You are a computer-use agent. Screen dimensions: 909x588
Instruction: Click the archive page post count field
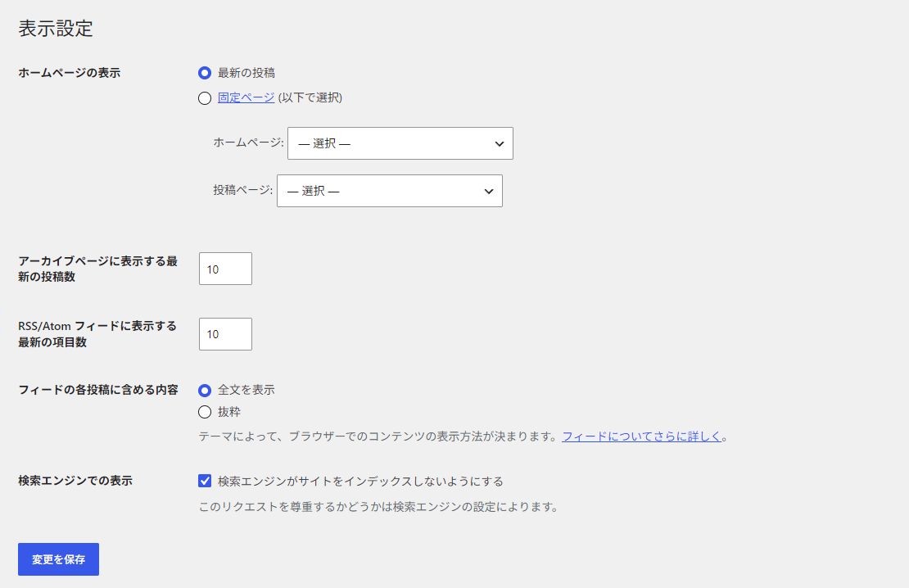coord(225,269)
